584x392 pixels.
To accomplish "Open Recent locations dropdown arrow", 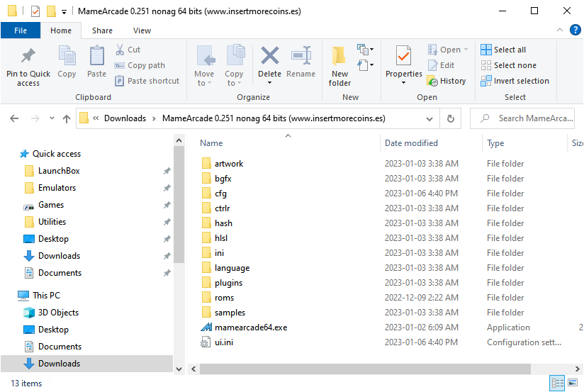I will pos(52,118).
